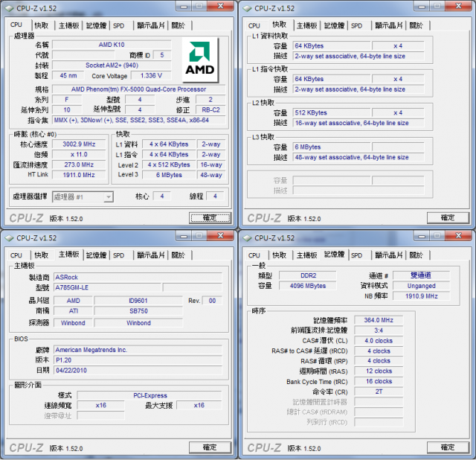Select 關於 tab in top-right window

pyautogui.click(x=416, y=25)
